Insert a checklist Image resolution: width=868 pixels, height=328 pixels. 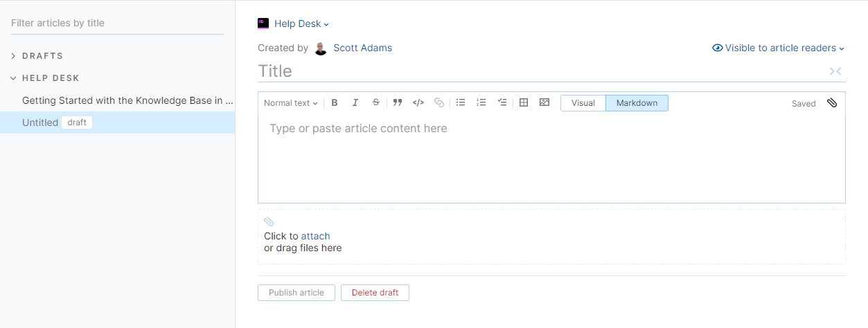point(502,103)
